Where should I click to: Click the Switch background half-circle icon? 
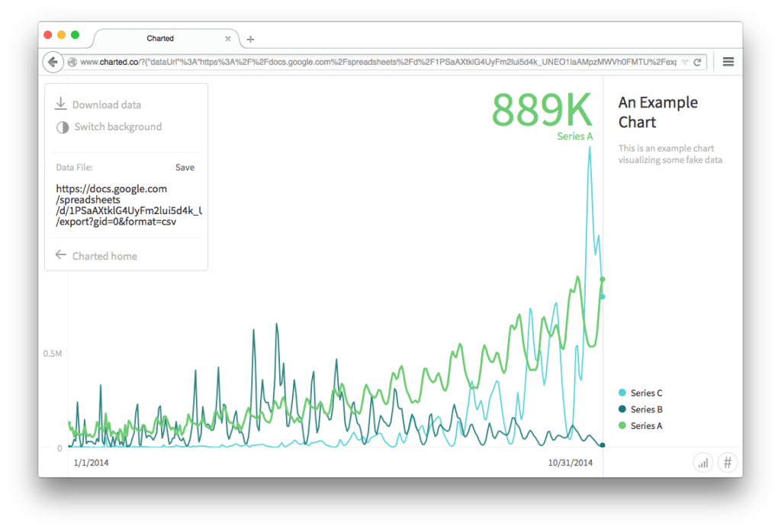[x=63, y=127]
